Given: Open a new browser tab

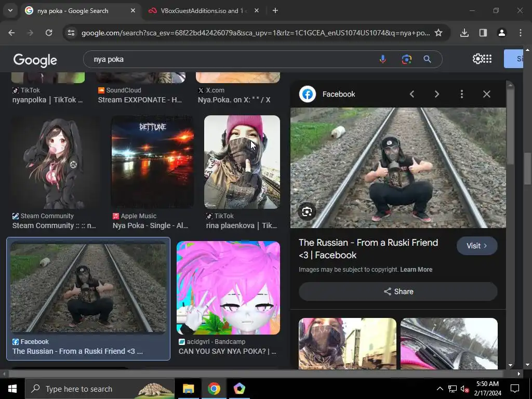Looking at the screenshot, I should (275, 10).
